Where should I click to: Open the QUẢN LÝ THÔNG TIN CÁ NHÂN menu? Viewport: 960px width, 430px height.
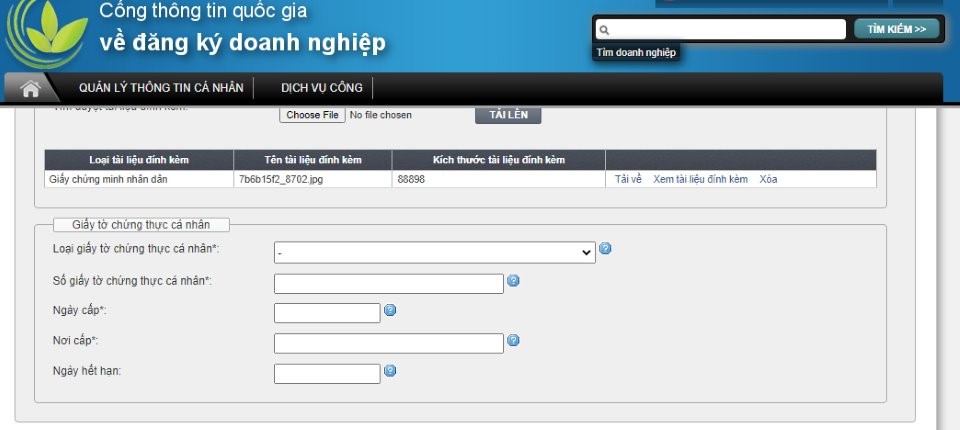(x=161, y=88)
